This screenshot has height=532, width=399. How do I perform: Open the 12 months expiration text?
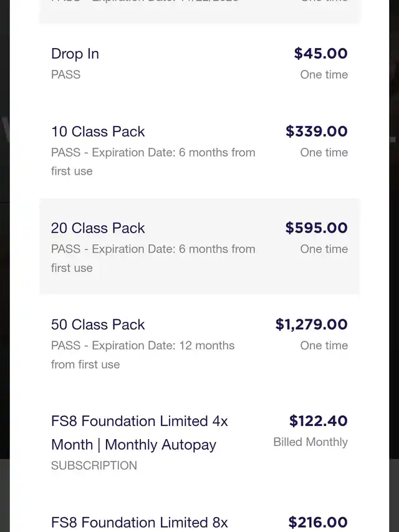pyautogui.click(x=143, y=355)
